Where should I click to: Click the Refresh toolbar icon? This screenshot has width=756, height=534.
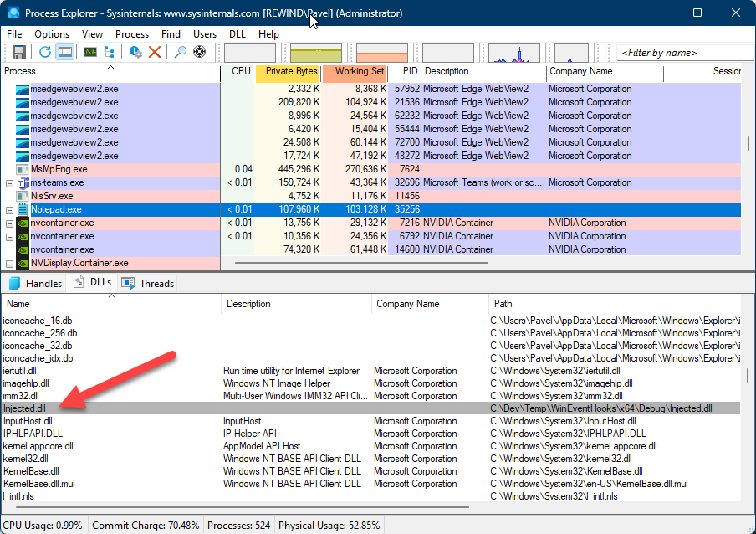click(45, 52)
